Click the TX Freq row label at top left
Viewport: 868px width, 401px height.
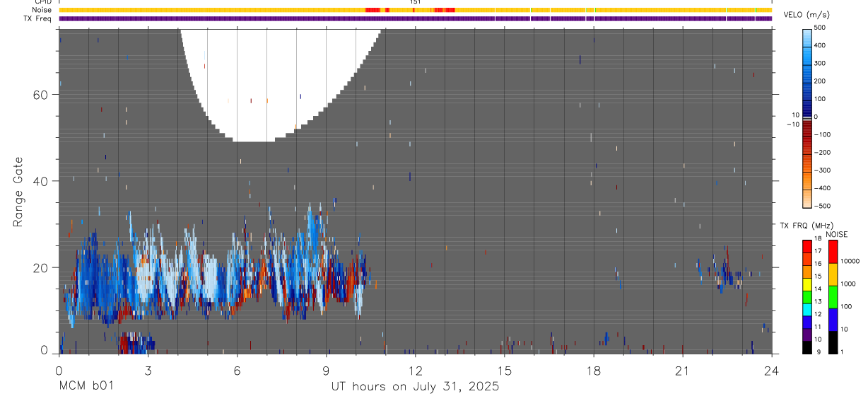click(x=39, y=18)
